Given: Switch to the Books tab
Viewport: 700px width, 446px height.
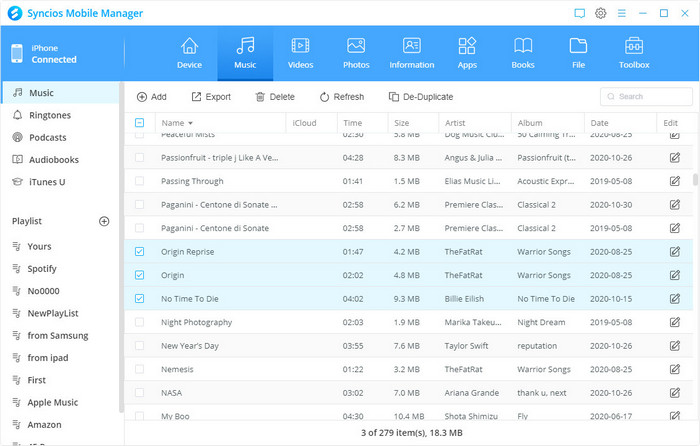Looking at the screenshot, I should [523, 54].
